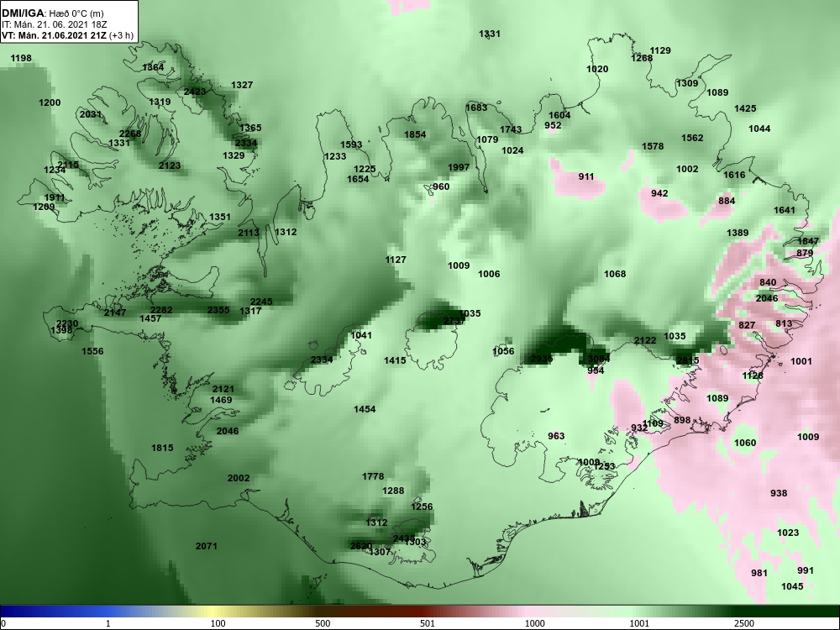840x630 pixels.
Task: Click the map value 938
Action: [x=779, y=493]
